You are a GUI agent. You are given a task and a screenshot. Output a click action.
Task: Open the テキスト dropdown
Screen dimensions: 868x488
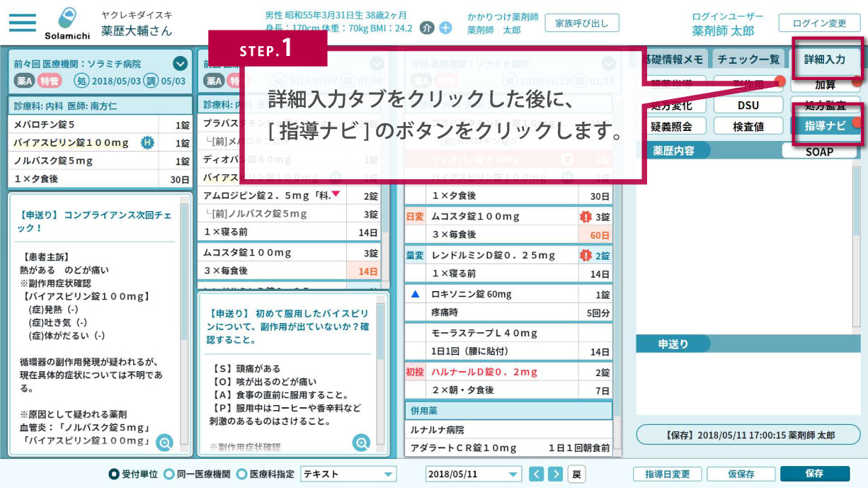[x=388, y=475]
